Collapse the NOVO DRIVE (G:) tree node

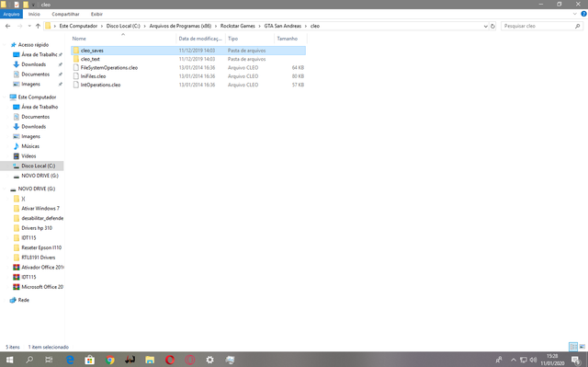tap(4, 189)
